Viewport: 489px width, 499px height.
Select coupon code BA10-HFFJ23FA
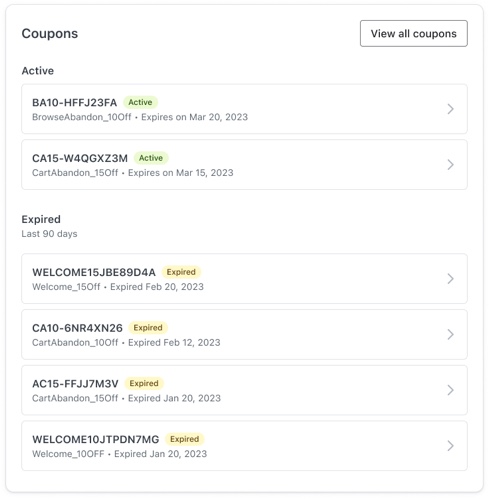tap(75, 103)
